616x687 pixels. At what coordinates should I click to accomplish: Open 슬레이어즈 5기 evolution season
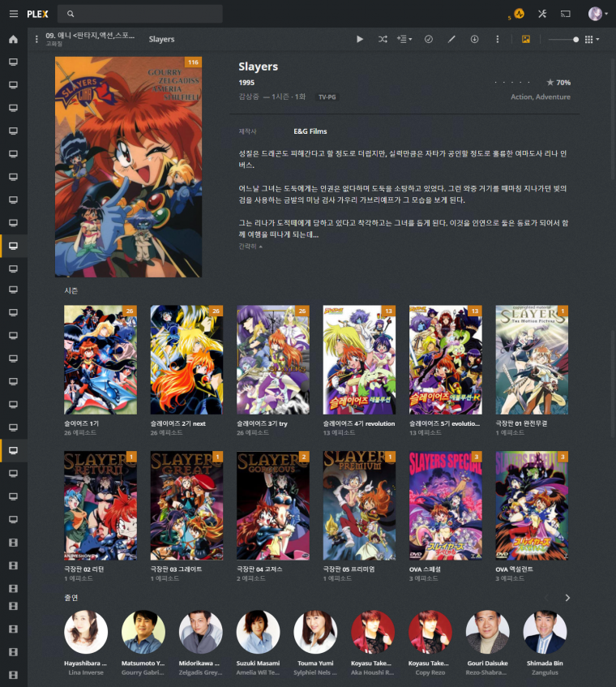coord(445,359)
